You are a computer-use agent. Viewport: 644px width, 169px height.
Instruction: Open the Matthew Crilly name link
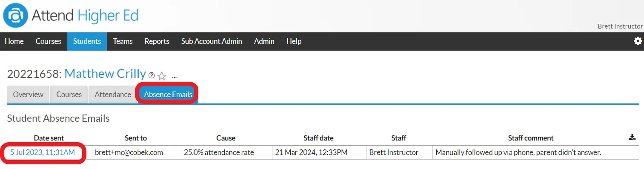coord(105,74)
